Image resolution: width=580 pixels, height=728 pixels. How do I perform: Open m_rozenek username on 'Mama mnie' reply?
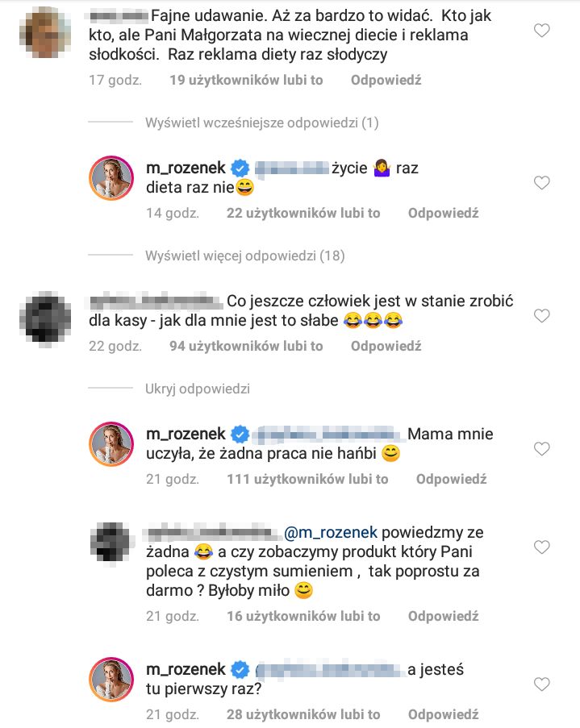pyautogui.click(x=186, y=434)
